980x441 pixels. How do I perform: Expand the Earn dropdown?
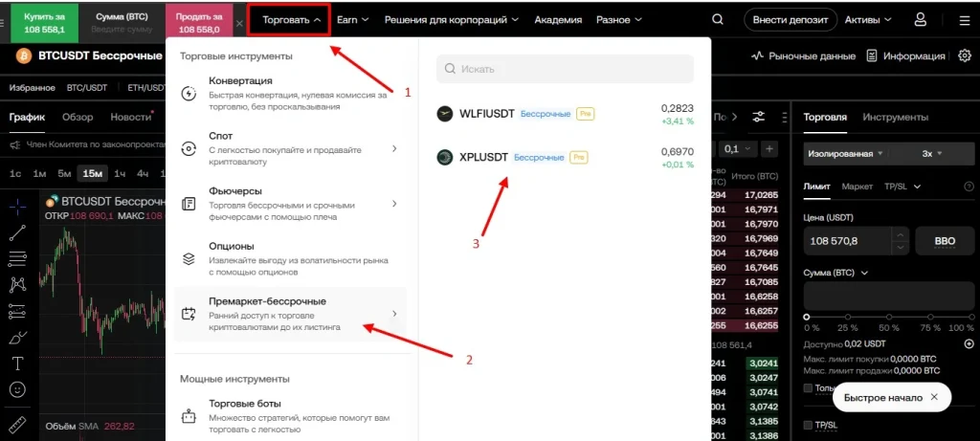pyautogui.click(x=352, y=19)
